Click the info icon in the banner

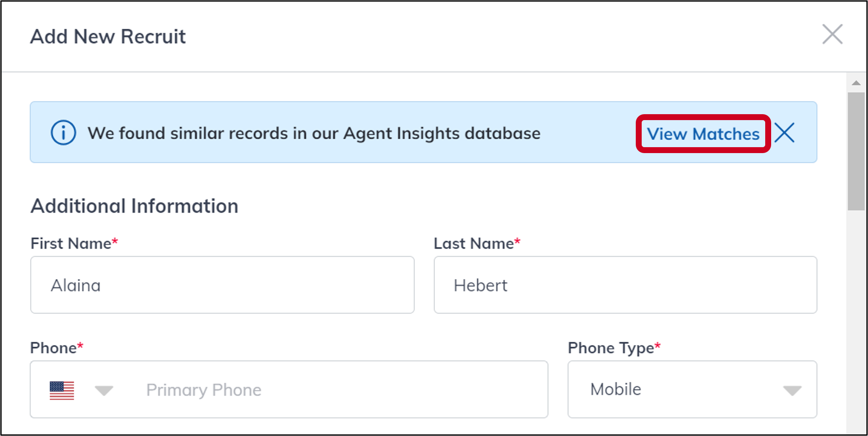[63, 133]
